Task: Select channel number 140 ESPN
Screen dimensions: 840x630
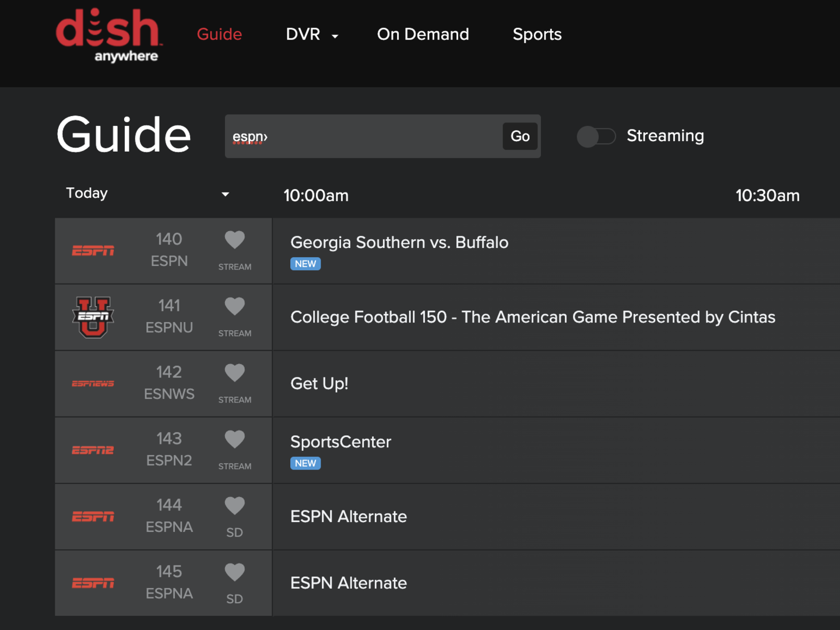Action: tap(169, 250)
